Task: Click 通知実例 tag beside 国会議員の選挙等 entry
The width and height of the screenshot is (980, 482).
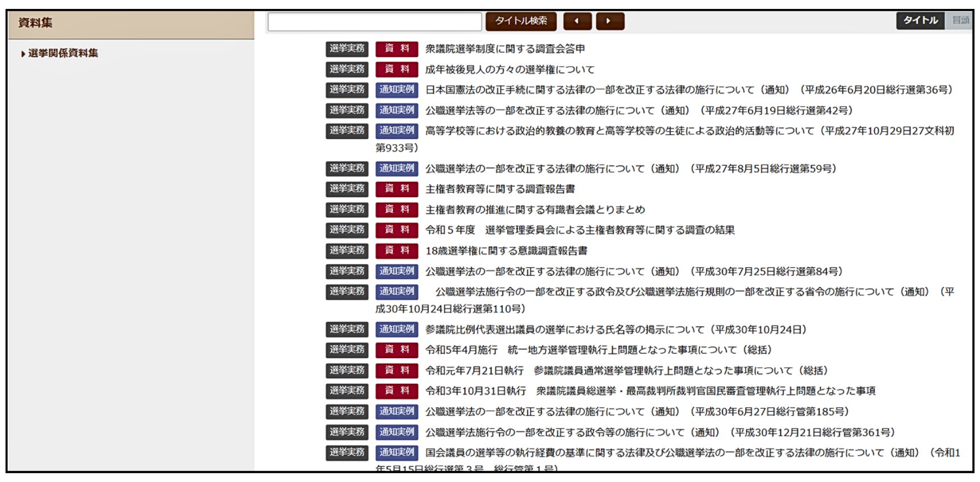Action: coord(396,453)
